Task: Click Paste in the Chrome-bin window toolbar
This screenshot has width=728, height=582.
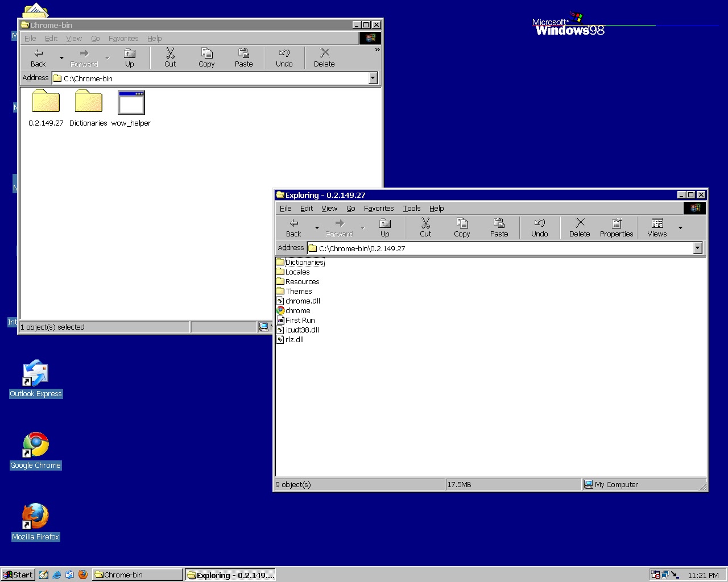Action: pyautogui.click(x=243, y=57)
